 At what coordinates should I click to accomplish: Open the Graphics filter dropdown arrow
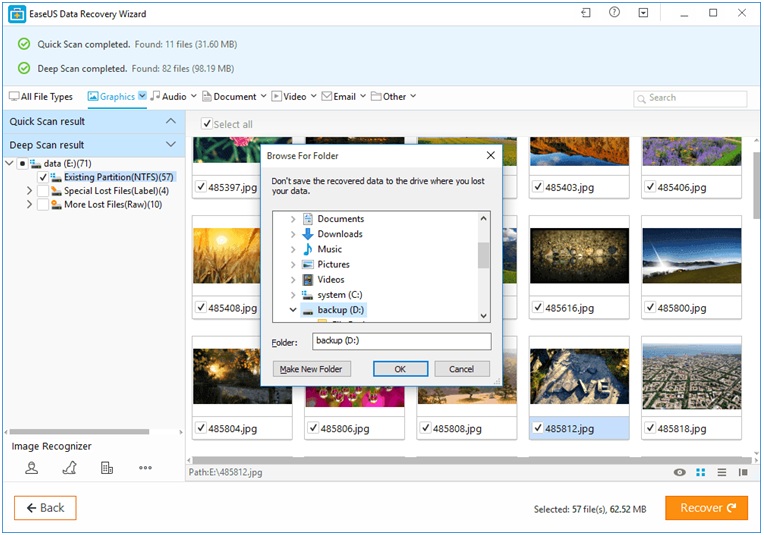(142, 97)
